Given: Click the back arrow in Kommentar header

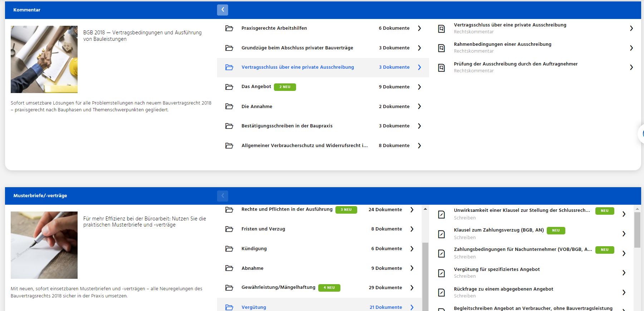Looking at the screenshot, I should (222, 10).
